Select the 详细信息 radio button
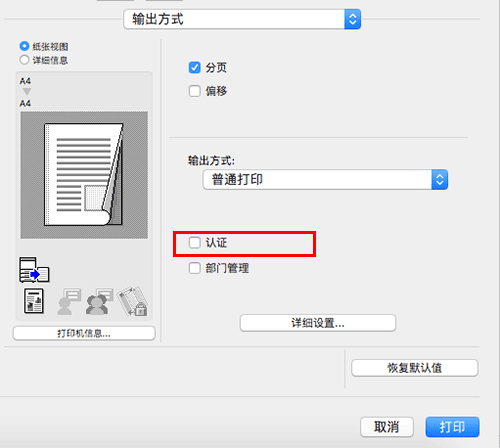 24,60
